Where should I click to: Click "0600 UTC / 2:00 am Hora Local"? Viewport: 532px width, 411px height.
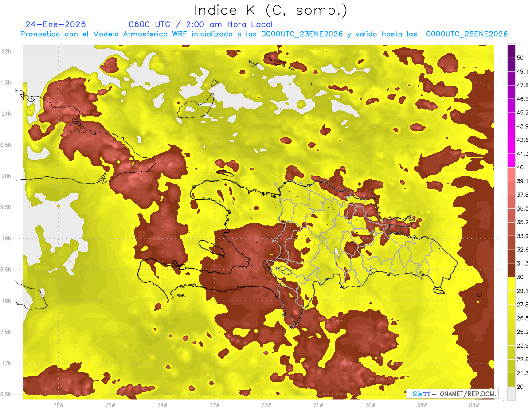(201, 24)
